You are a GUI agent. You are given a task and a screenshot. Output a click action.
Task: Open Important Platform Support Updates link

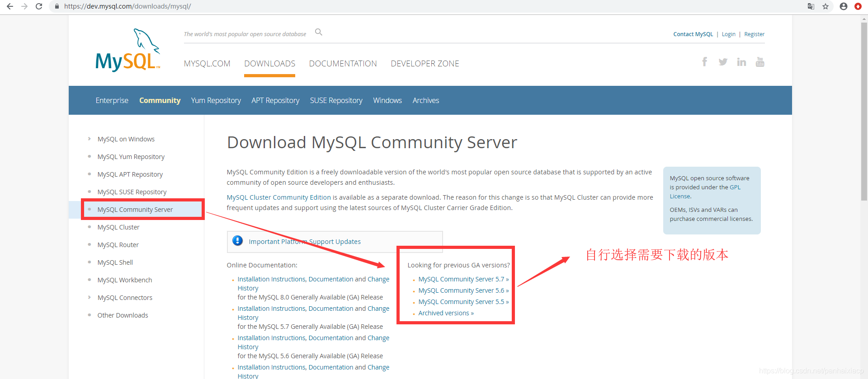tap(304, 242)
